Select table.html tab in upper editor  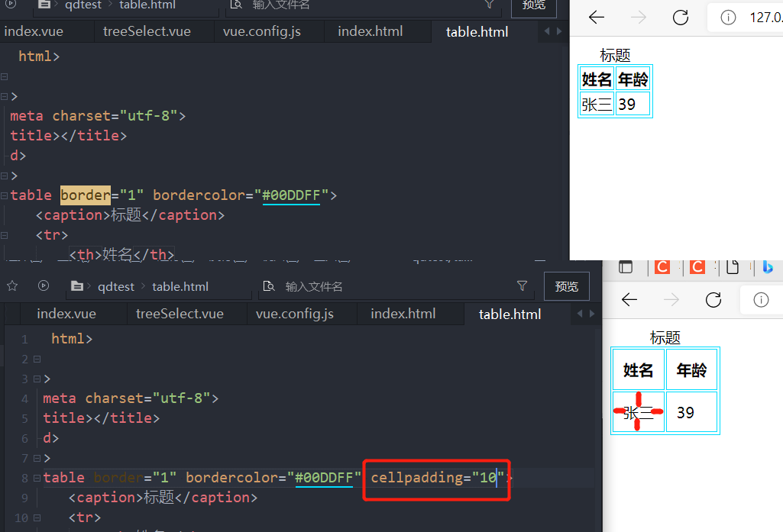coord(477,31)
